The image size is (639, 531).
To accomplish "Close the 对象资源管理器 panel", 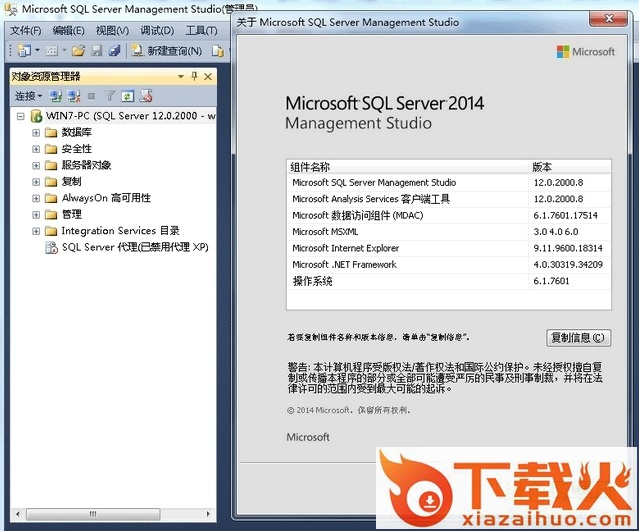I will (208, 77).
